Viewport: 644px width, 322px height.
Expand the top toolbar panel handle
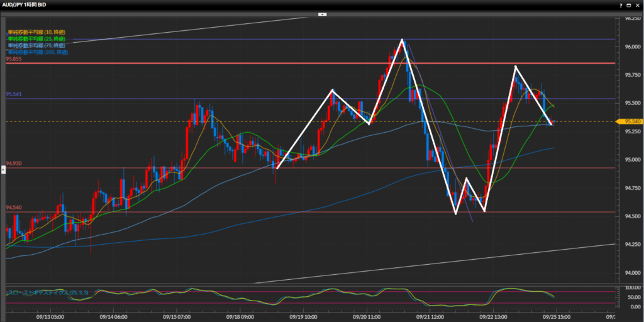point(322,13)
